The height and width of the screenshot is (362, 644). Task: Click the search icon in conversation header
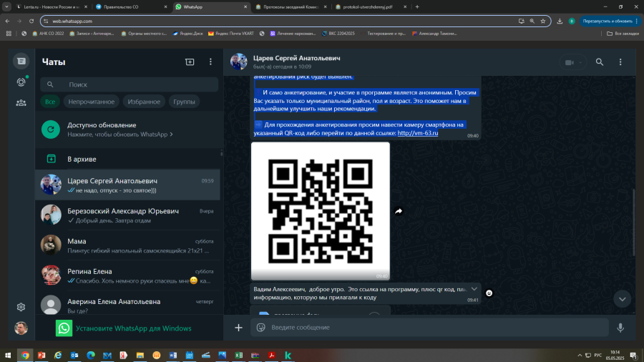click(x=600, y=62)
